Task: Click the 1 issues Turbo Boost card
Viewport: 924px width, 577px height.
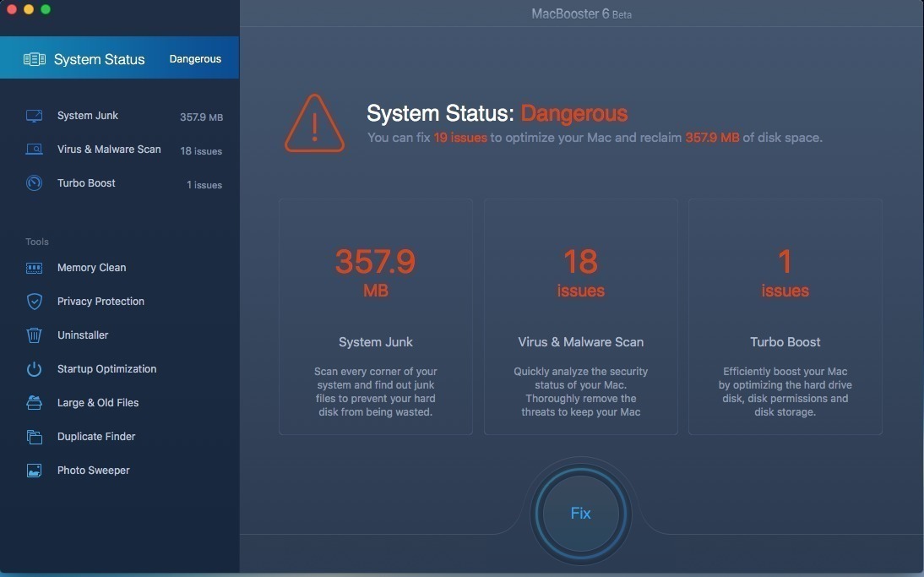Action: (x=785, y=317)
